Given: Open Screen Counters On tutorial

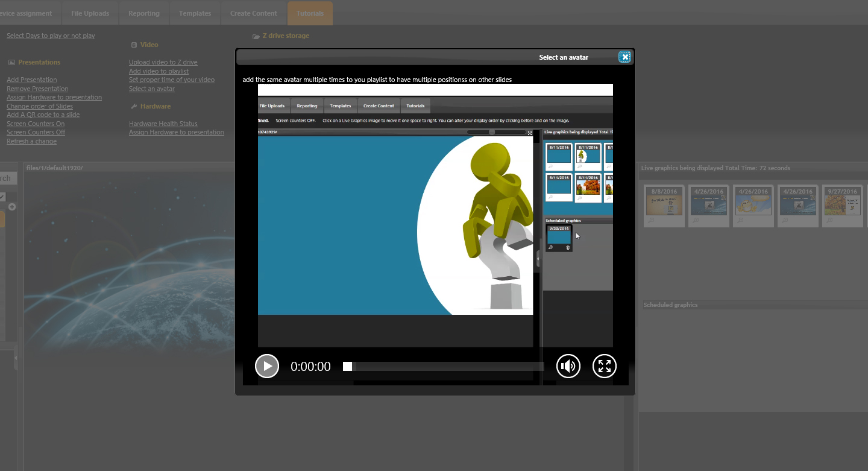Looking at the screenshot, I should click(x=36, y=124).
